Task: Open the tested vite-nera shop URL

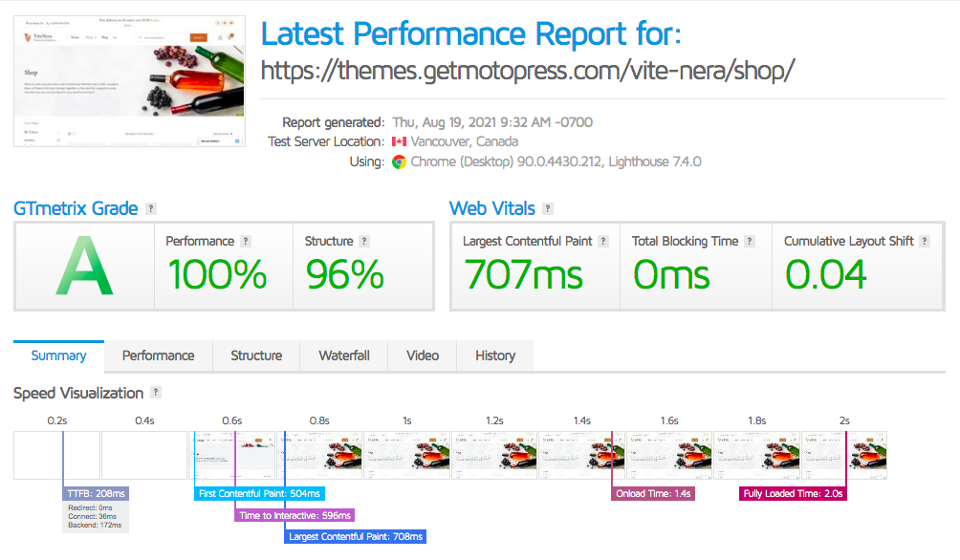Action: (528, 71)
